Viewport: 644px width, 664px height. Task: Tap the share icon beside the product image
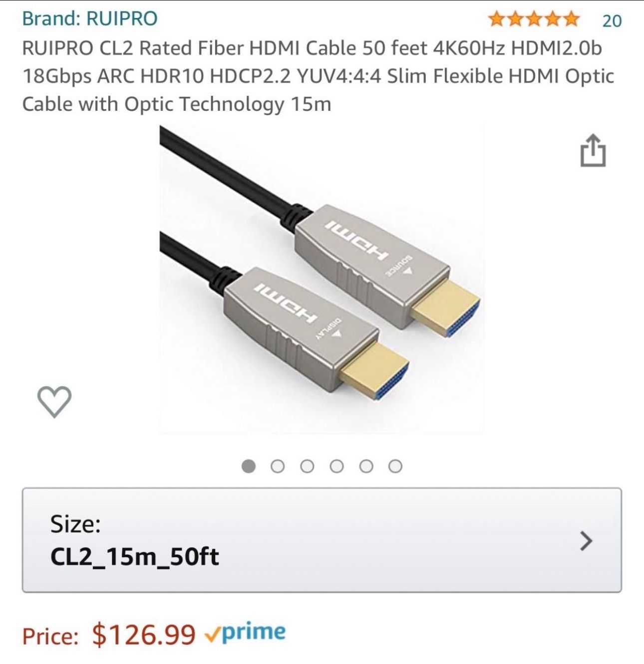click(593, 150)
